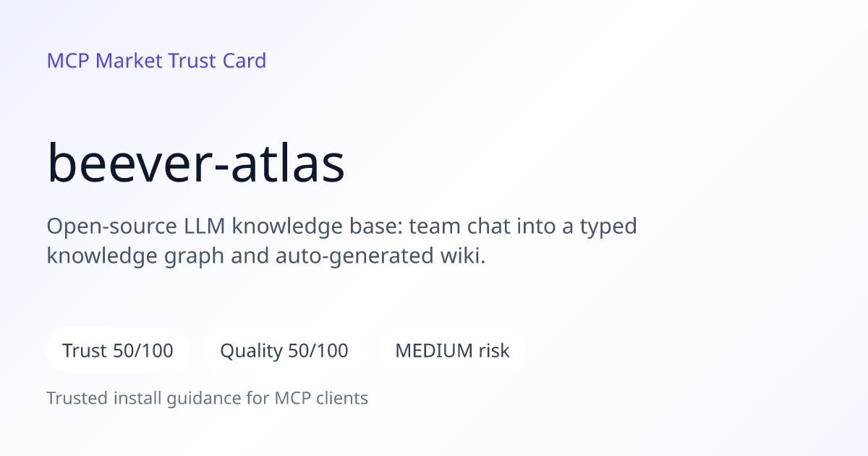The width and height of the screenshot is (868, 456).
Task: Select the beever-atlas title
Action: pos(195,163)
